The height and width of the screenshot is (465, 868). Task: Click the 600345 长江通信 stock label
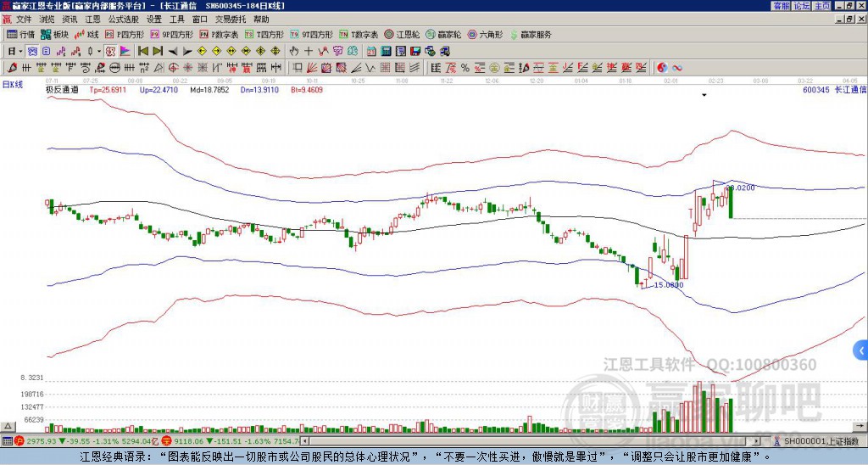click(x=834, y=89)
